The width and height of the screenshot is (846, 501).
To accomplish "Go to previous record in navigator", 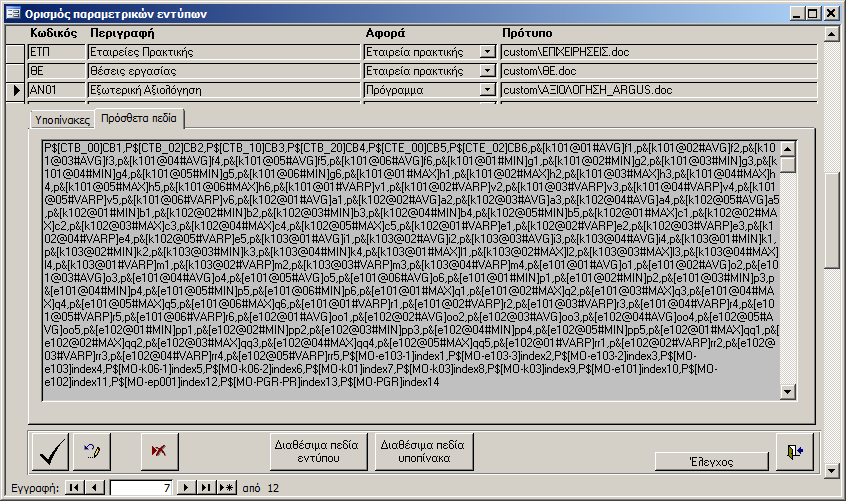I will click(95, 487).
